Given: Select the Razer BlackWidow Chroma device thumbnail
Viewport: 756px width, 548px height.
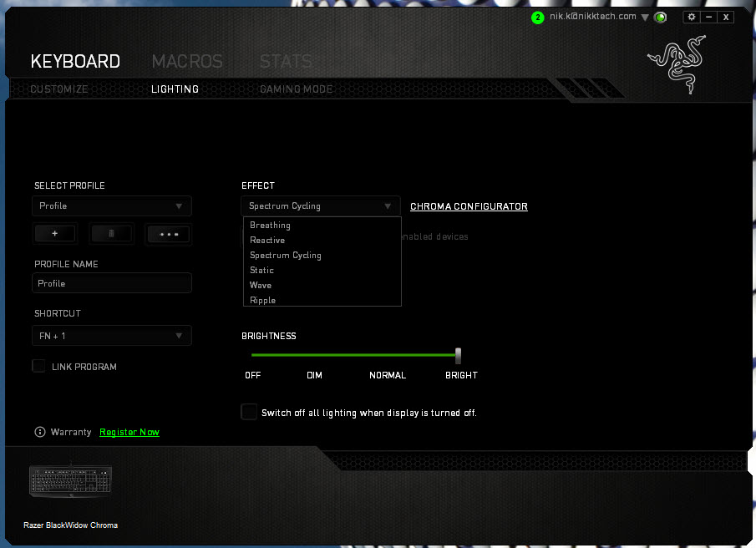Looking at the screenshot, I should tap(70, 480).
